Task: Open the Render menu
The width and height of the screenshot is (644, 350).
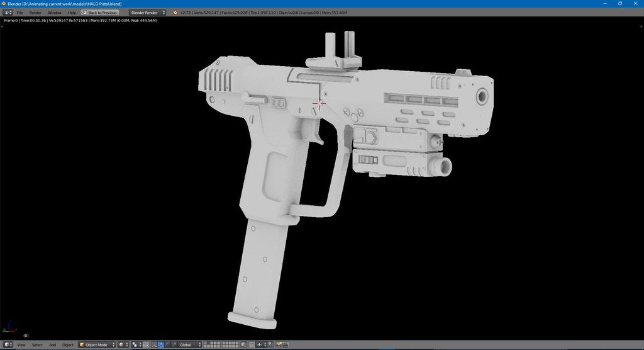Action: click(x=35, y=13)
